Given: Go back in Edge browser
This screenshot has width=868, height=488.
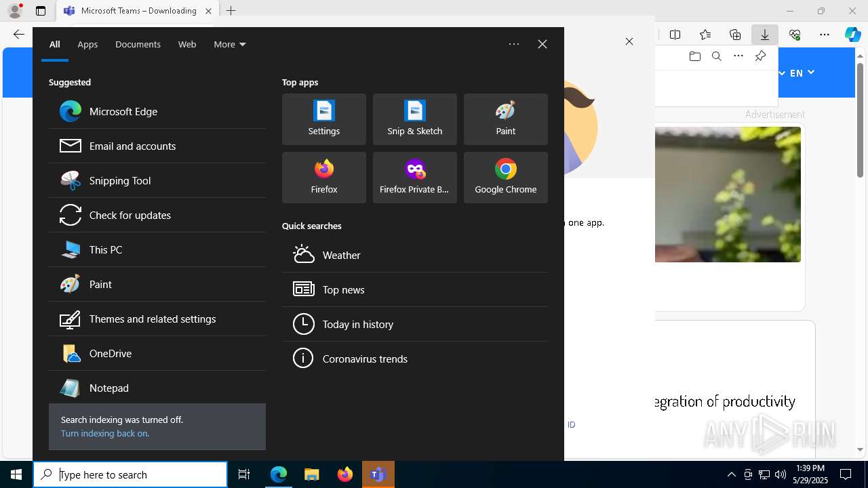Looking at the screenshot, I should coord(18,35).
